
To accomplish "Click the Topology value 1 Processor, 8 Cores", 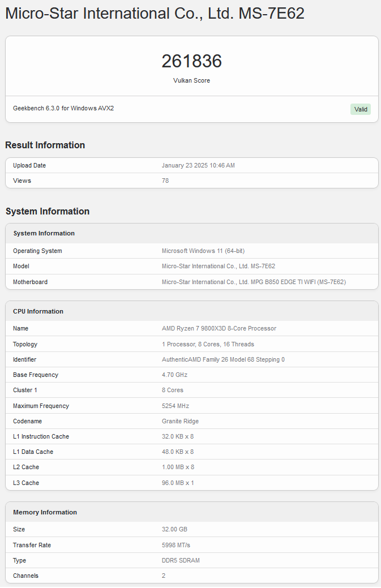I will (x=208, y=344).
